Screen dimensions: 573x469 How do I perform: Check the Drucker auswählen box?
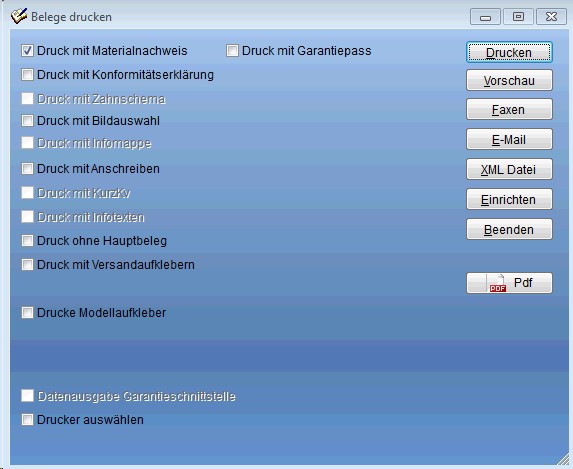(x=27, y=420)
